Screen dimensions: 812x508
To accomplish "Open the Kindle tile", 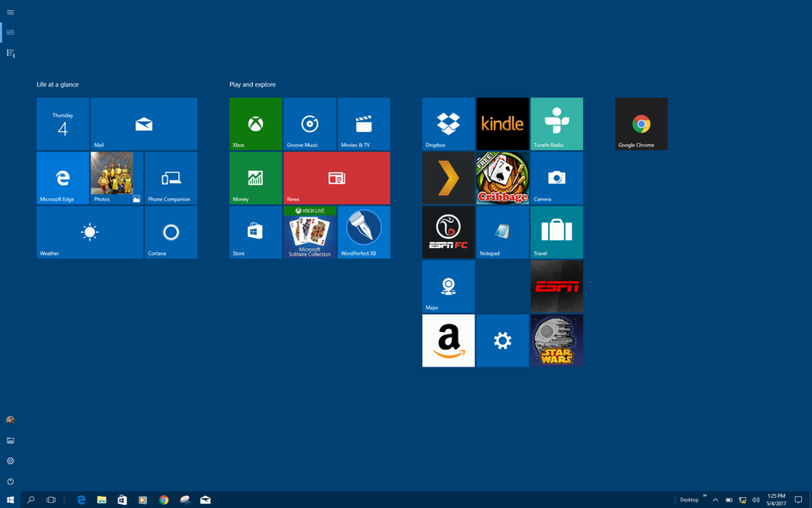I will click(502, 124).
